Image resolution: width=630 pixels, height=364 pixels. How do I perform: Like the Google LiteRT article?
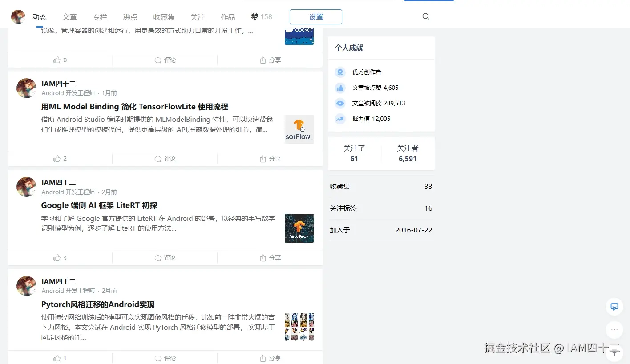pyautogui.click(x=60, y=258)
